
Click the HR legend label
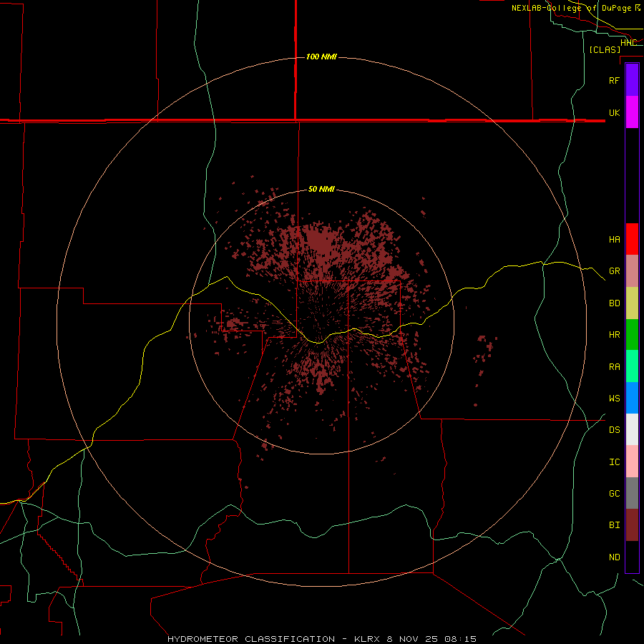point(614,335)
